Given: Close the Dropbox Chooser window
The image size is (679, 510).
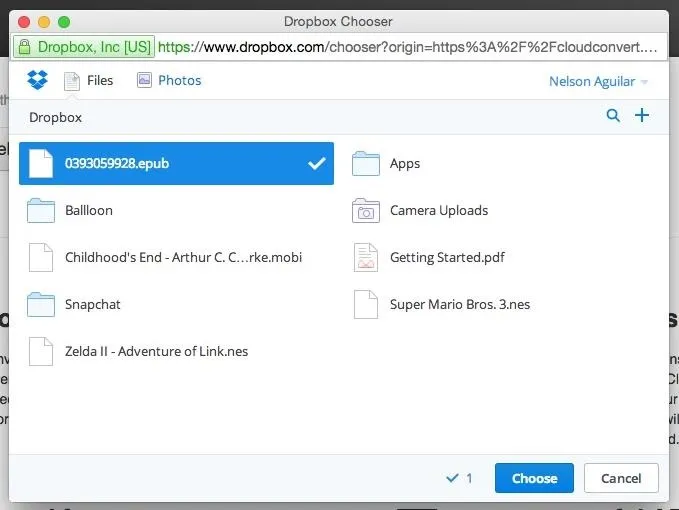Looking at the screenshot, I should [x=24, y=22].
